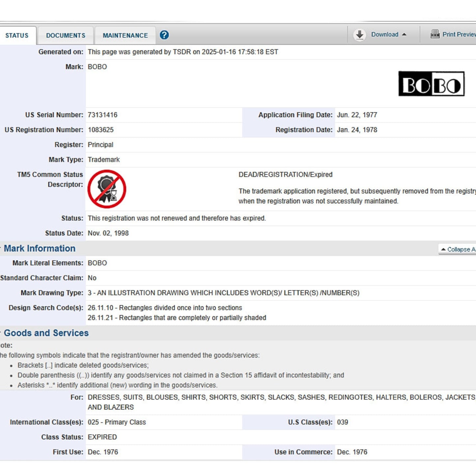
Task: Collapse the Goods and Services section header
Action: pyautogui.click(x=46, y=333)
